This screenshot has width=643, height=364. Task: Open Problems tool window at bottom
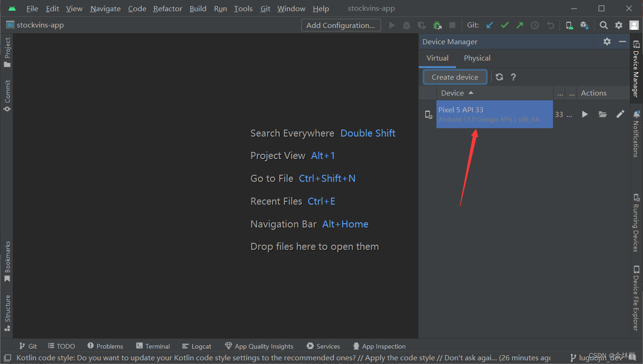(105, 346)
